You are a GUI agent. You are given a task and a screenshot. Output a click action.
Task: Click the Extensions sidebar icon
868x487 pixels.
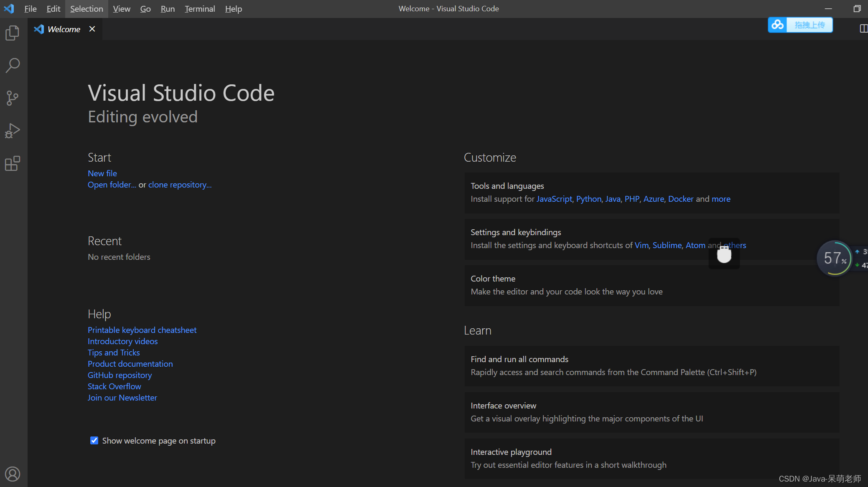(x=13, y=164)
